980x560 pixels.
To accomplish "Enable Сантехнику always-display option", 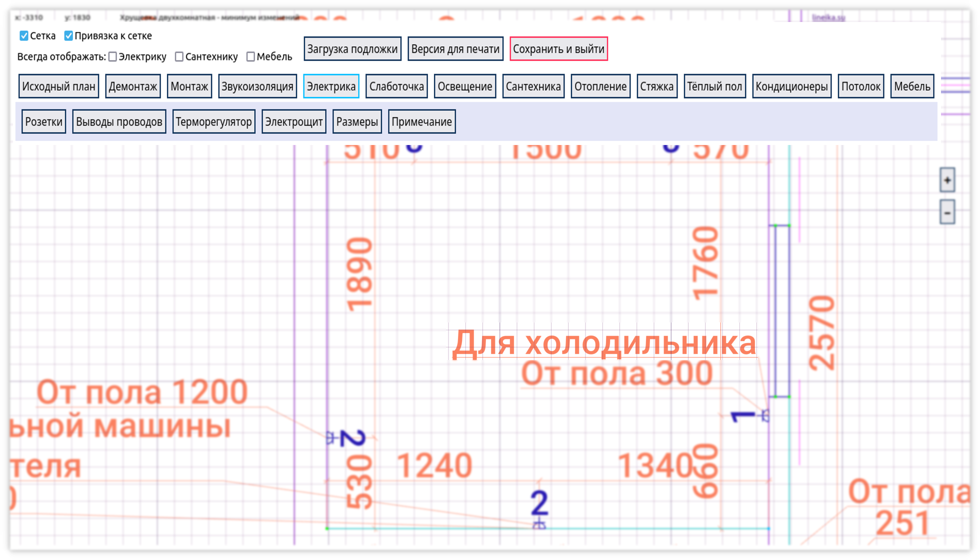I will [x=179, y=56].
